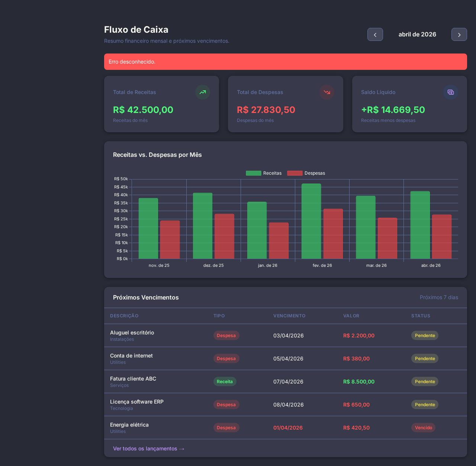Go to previous month with left chevron

tap(375, 35)
